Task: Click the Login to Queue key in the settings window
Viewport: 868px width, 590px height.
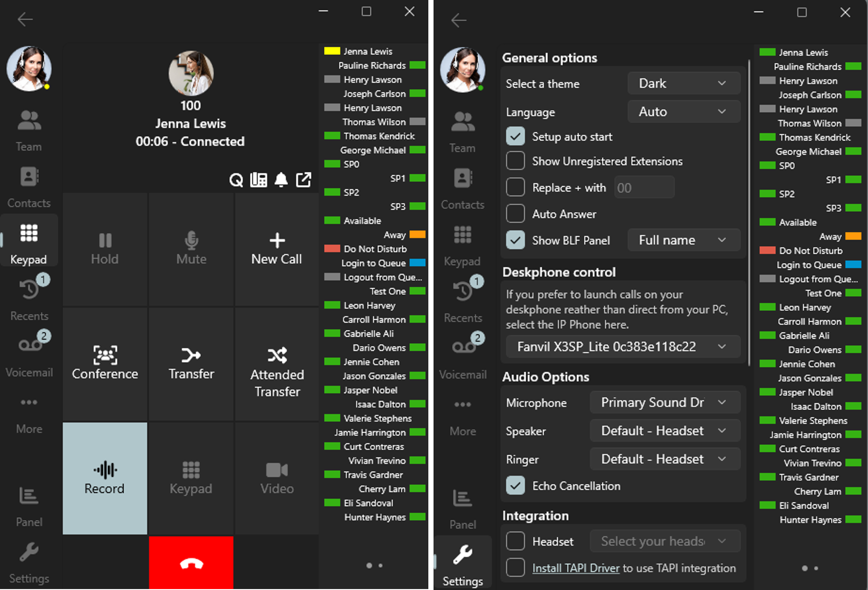Action: tap(819, 265)
